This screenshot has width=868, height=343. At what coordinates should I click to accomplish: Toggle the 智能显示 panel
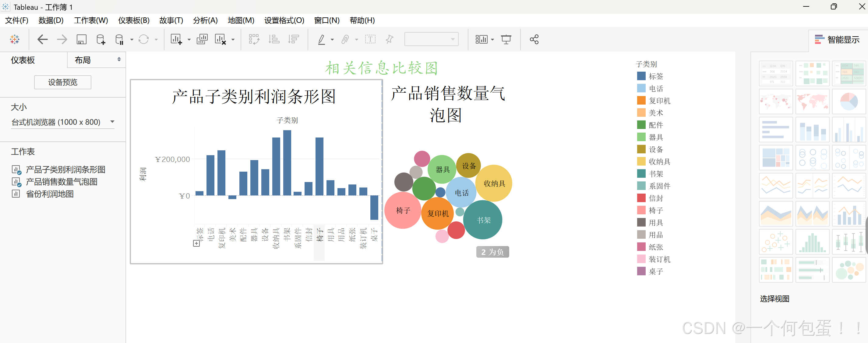pyautogui.click(x=837, y=39)
